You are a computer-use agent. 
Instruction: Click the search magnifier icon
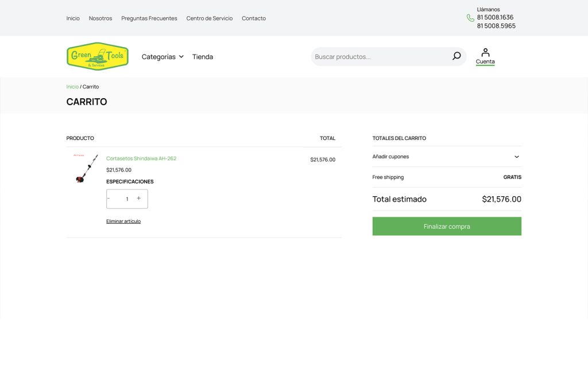click(x=456, y=56)
